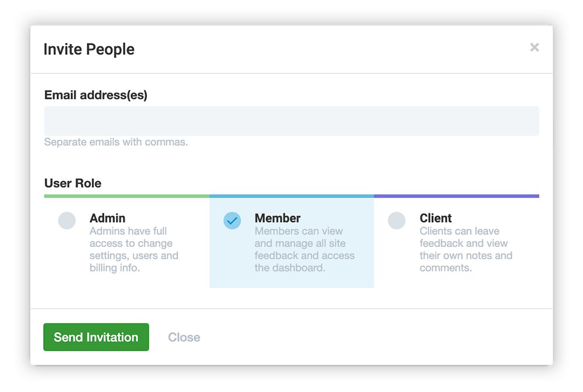
Task: Select the checked Member radio button
Action: click(232, 221)
